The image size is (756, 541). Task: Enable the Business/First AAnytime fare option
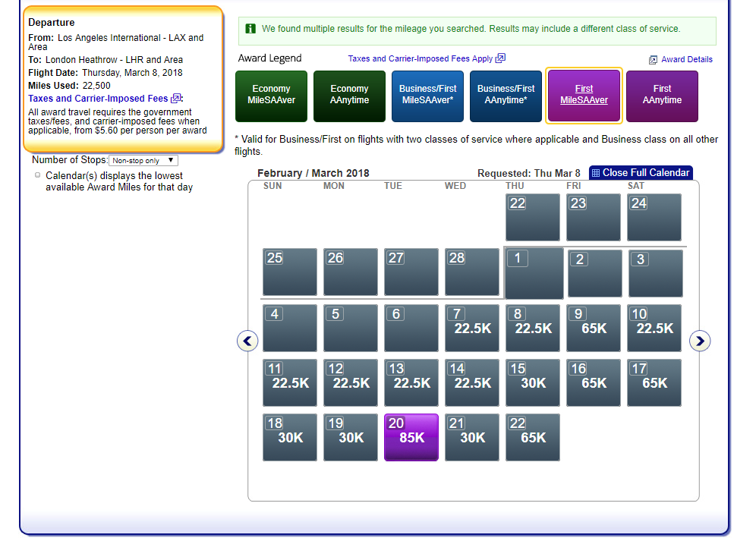point(506,96)
